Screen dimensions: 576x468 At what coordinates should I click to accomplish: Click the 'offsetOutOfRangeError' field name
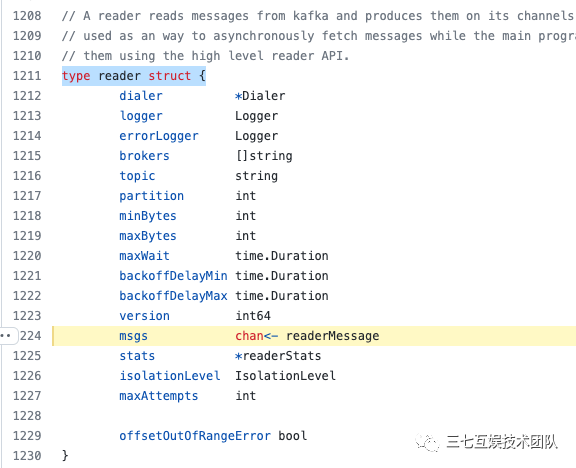coord(195,436)
